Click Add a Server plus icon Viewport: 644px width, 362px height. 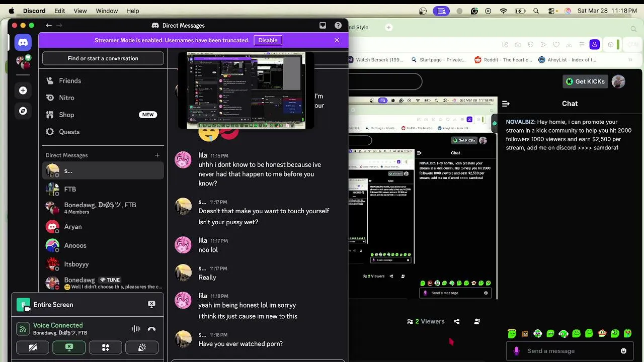tap(23, 90)
